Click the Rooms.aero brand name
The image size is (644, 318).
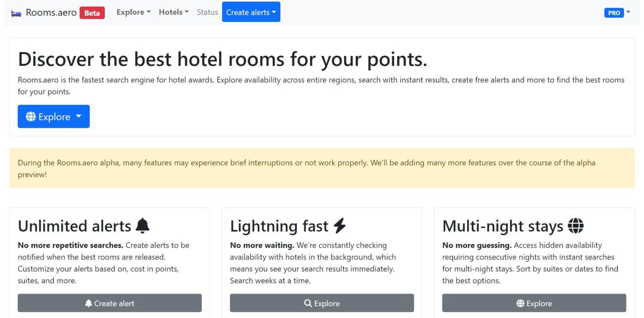click(x=51, y=13)
